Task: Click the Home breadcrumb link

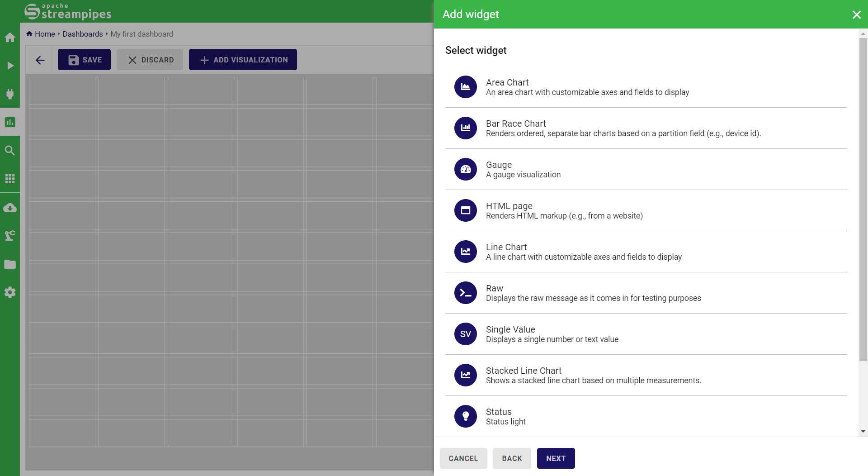Action: 44,34
